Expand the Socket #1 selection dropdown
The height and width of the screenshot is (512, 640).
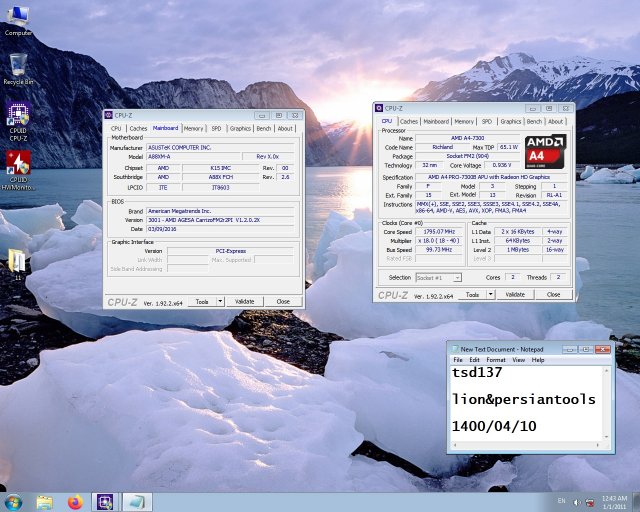(457, 277)
